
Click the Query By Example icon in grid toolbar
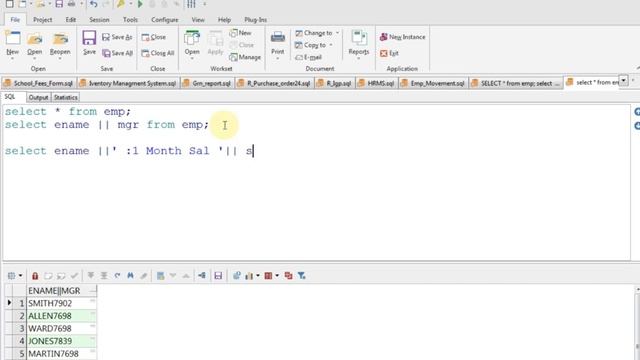[160, 276]
